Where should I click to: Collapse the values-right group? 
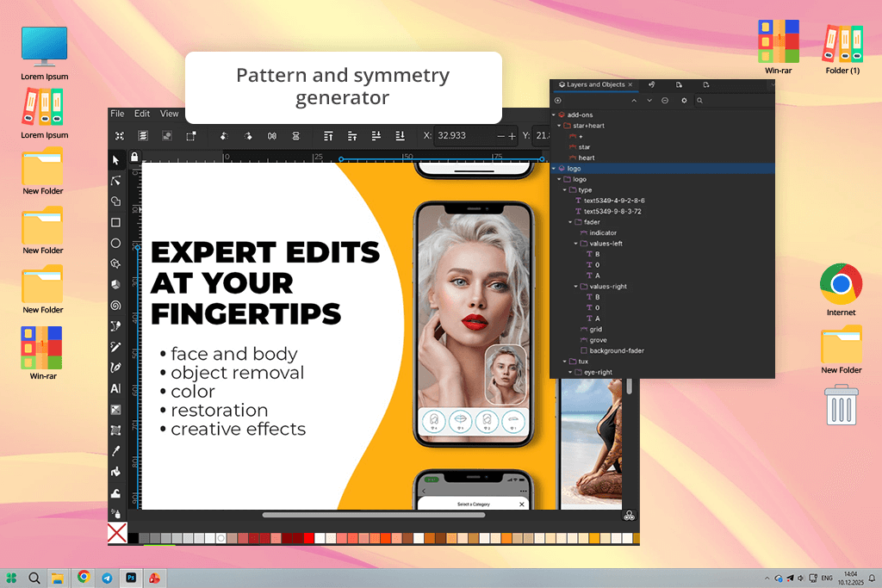point(576,287)
